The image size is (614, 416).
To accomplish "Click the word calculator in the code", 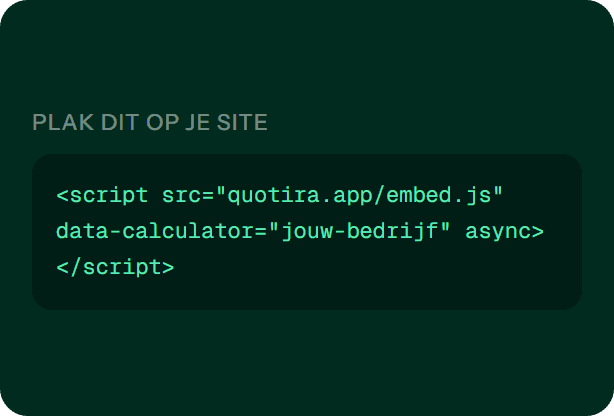I will pos(188,231).
